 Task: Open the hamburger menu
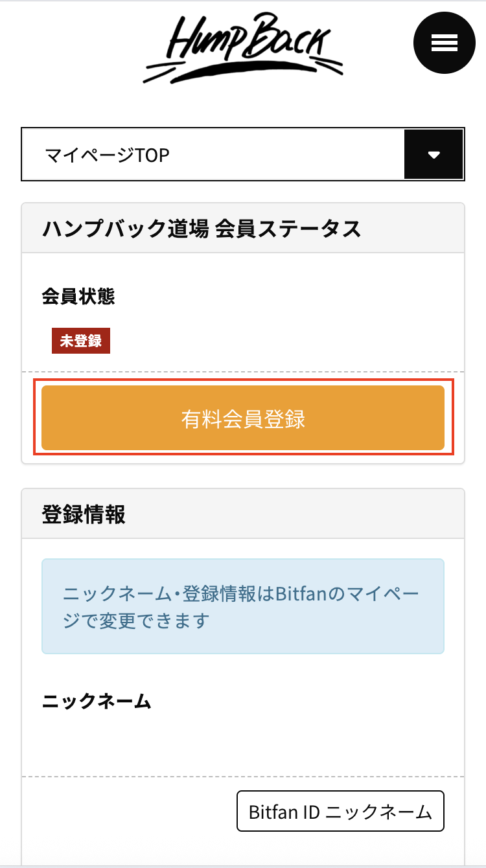[x=445, y=43]
